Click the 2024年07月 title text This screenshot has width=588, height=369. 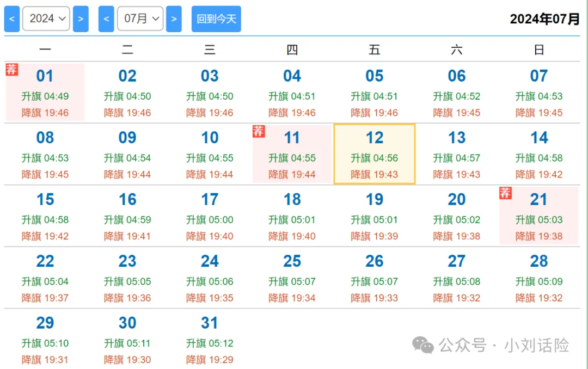[544, 19]
